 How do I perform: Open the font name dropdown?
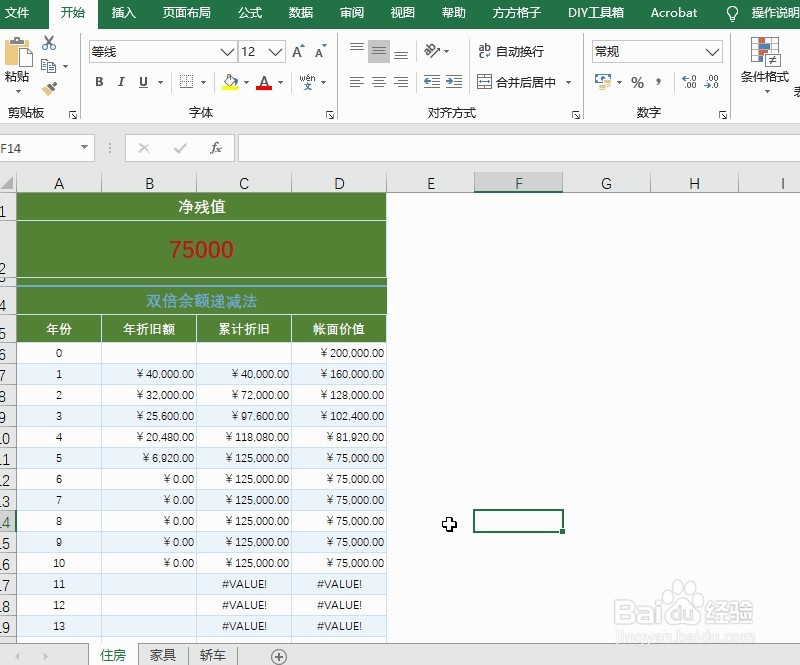(x=225, y=51)
